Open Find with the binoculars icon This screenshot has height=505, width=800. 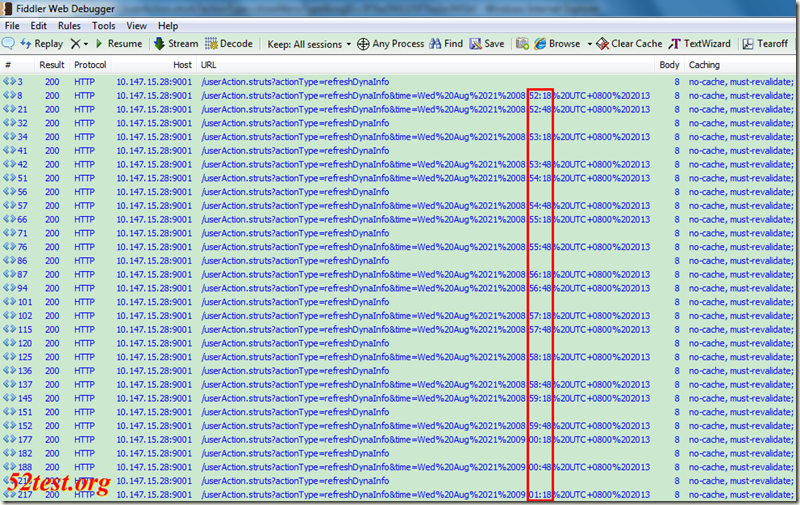pyautogui.click(x=436, y=44)
